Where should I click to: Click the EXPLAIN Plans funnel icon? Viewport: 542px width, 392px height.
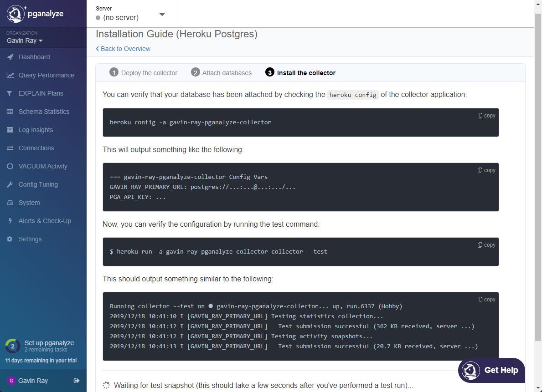pyautogui.click(x=10, y=94)
